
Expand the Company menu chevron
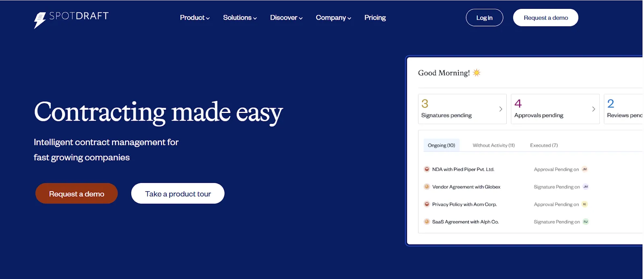pos(349,18)
